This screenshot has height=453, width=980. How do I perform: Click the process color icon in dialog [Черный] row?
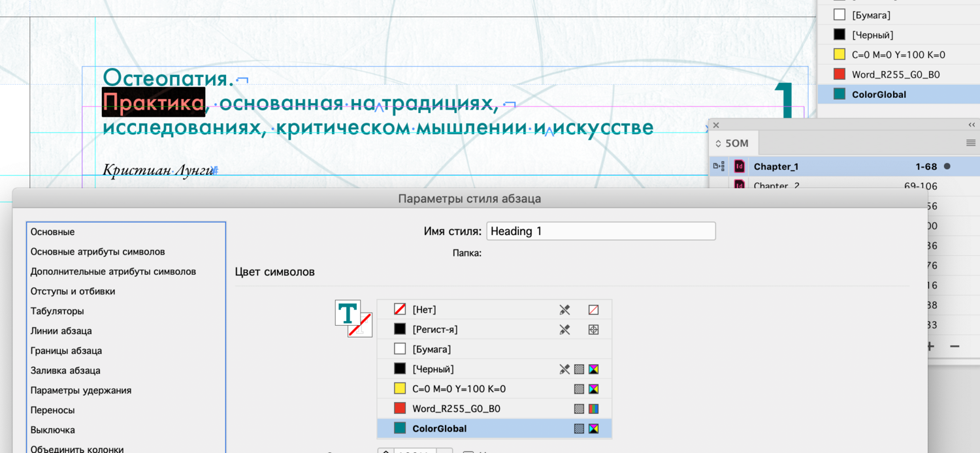579,369
